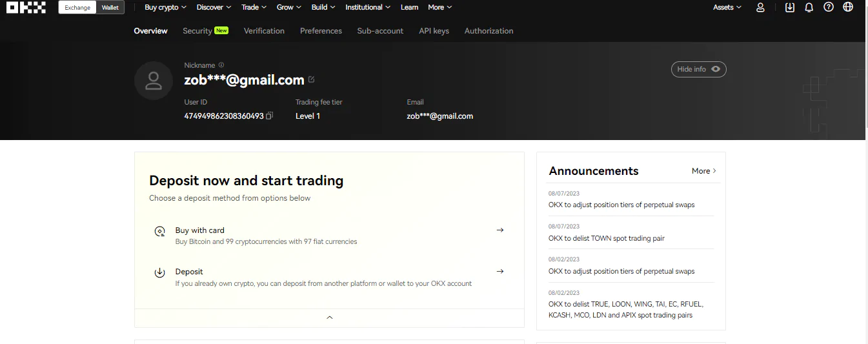Click the email zob***@gmail.com under Email

pos(439,116)
